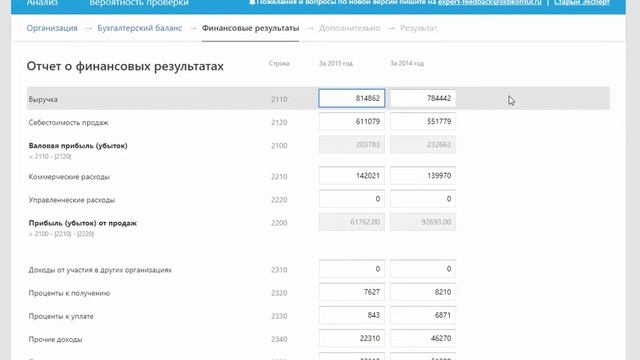Click computed Валовая прибыль 2015 value 203783
Viewport: 640px width, 360px height.
tap(352, 145)
